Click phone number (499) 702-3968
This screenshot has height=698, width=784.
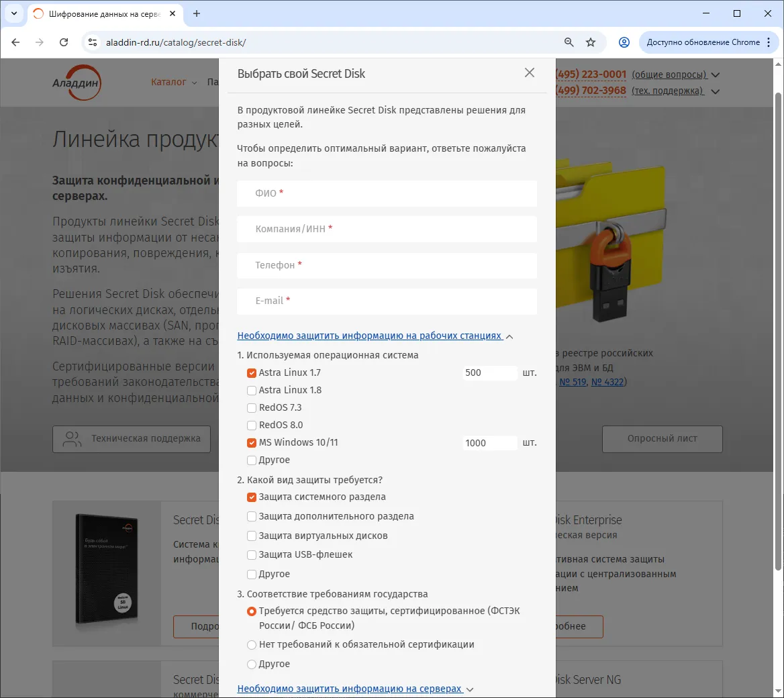(x=591, y=91)
